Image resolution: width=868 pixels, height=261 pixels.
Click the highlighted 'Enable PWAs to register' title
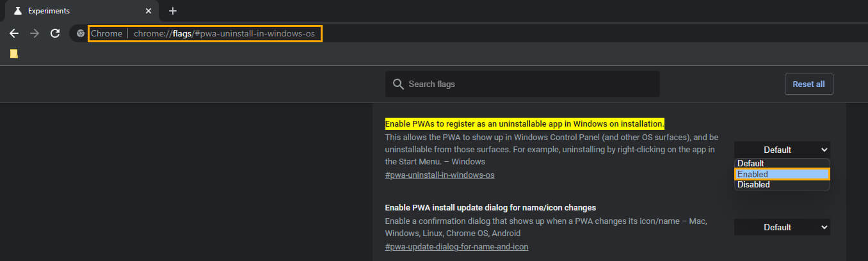[525, 123]
